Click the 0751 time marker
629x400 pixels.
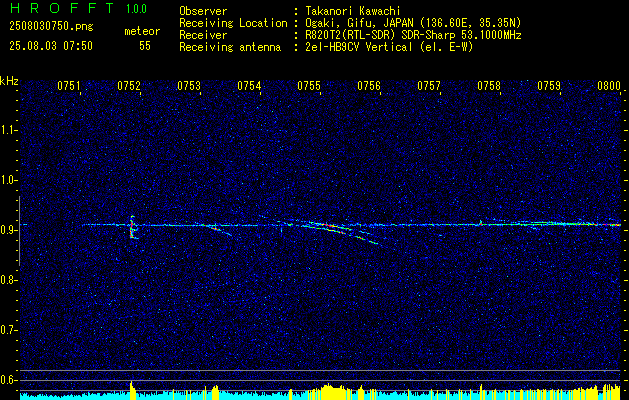[69, 86]
